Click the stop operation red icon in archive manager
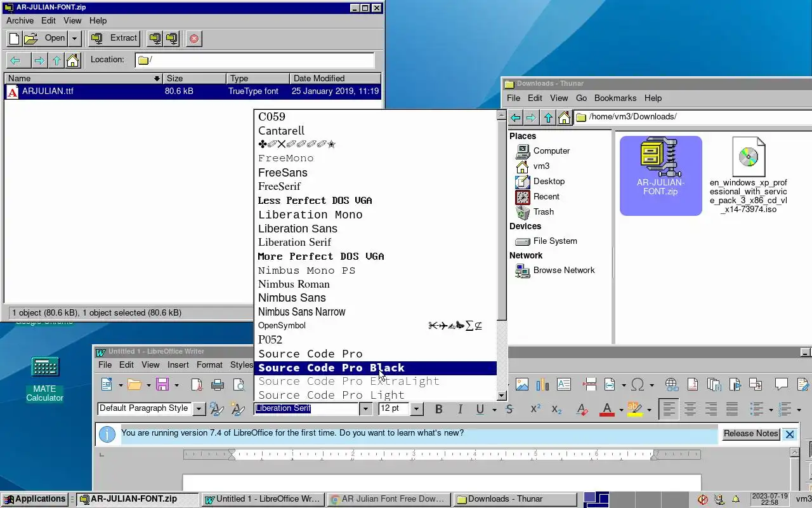Screen dimensions: 812x508 point(194,39)
